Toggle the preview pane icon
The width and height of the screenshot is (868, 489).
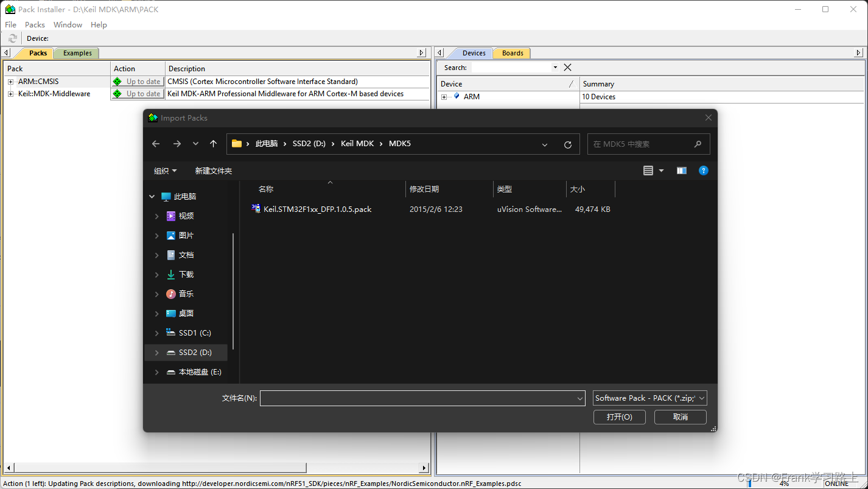(x=681, y=171)
